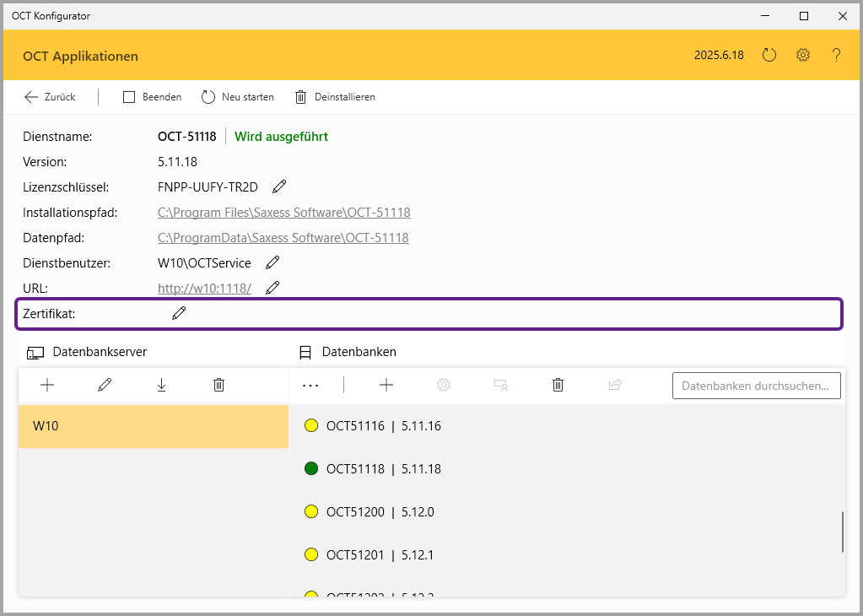Open the three-dot menu in Datenbanken toolbar
This screenshot has width=863, height=616.
tap(310, 385)
